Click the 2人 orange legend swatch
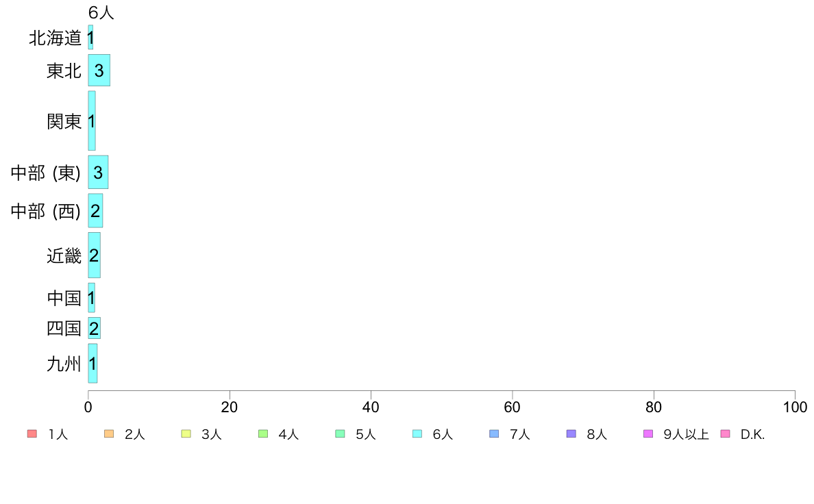 click(x=109, y=434)
